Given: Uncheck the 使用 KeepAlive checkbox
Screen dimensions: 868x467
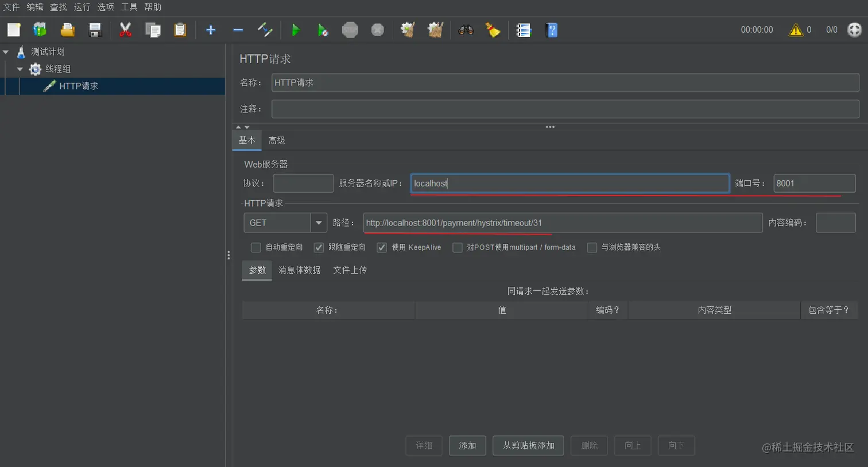Looking at the screenshot, I should [382, 247].
